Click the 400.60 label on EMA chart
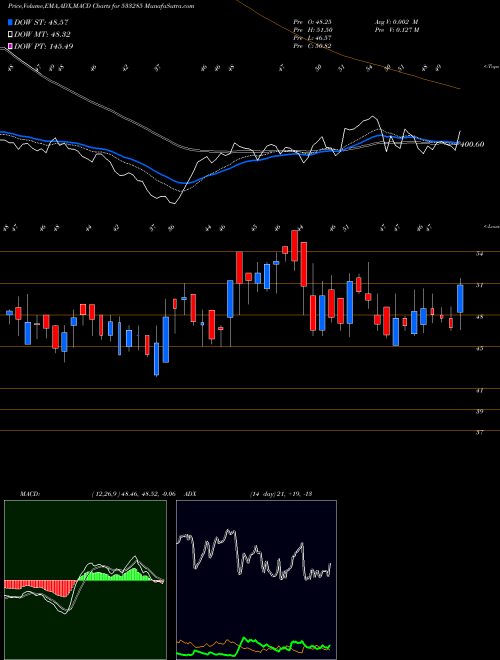This screenshot has height=660, width=500. (473, 144)
